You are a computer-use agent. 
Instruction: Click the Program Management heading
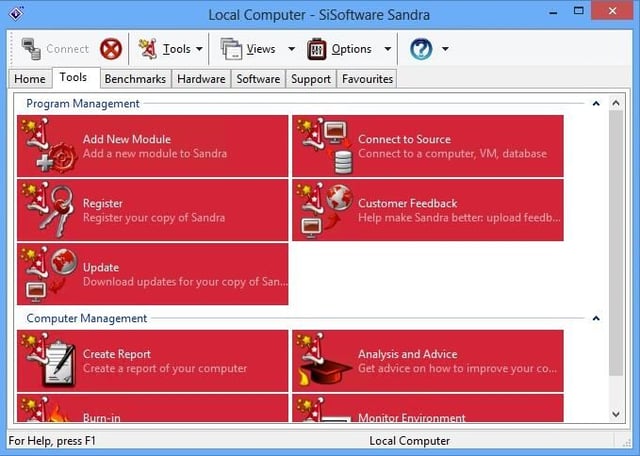[x=83, y=104]
